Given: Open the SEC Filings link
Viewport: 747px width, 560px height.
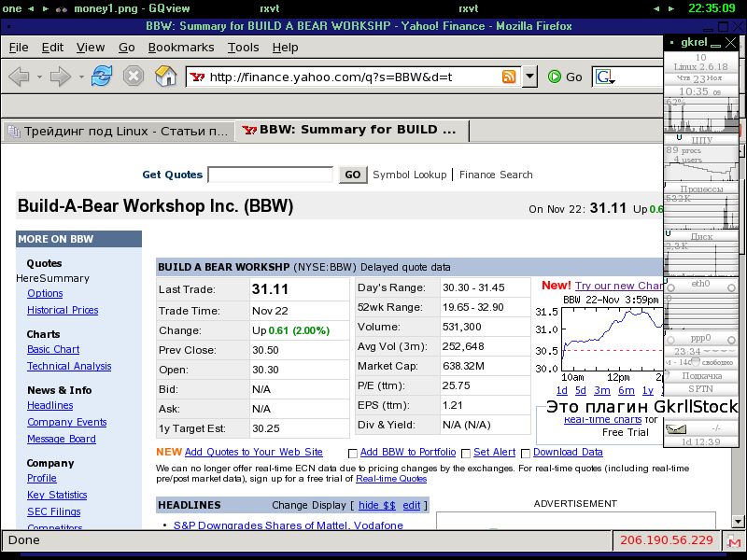Looking at the screenshot, I should (54, 511).
